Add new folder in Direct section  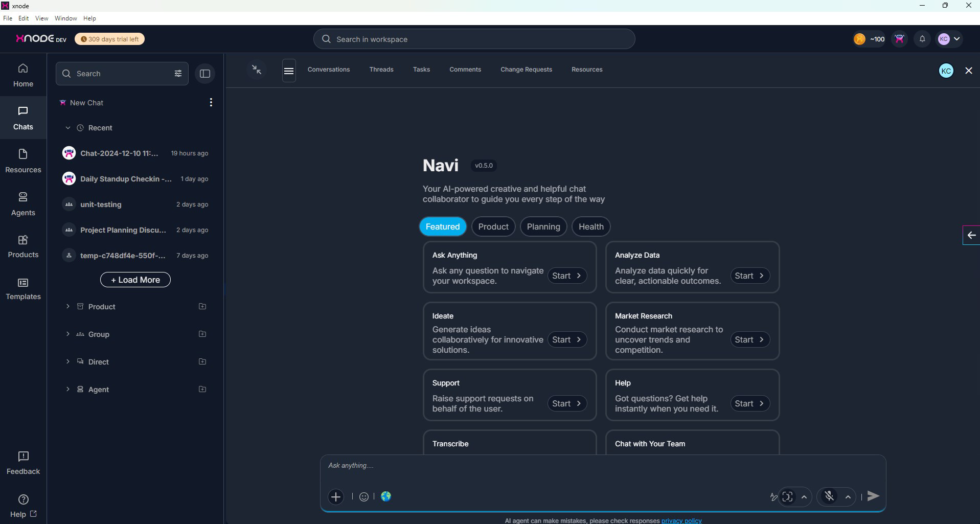coord(202,361)
